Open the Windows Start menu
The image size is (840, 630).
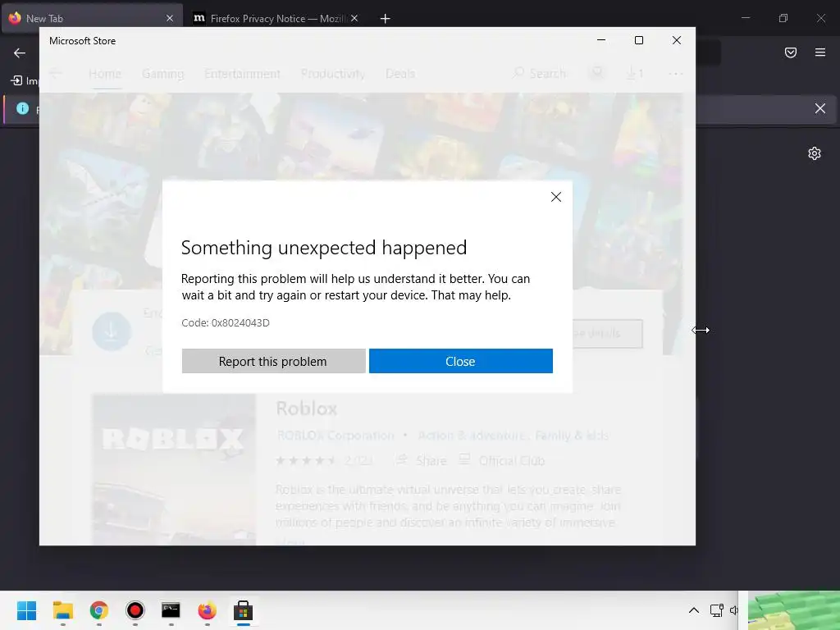pos(27,610)
